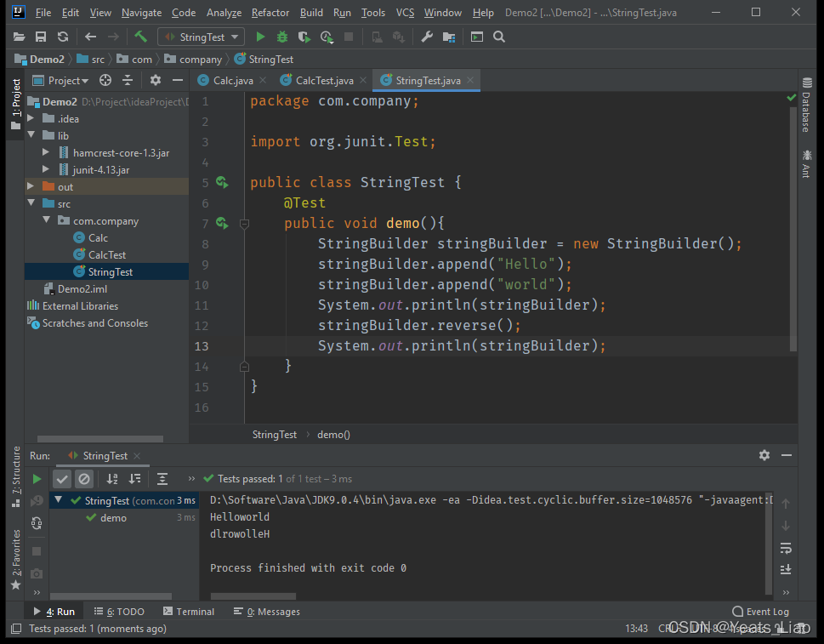Toggle tool window bars icon in status bar

coord(16,628)
